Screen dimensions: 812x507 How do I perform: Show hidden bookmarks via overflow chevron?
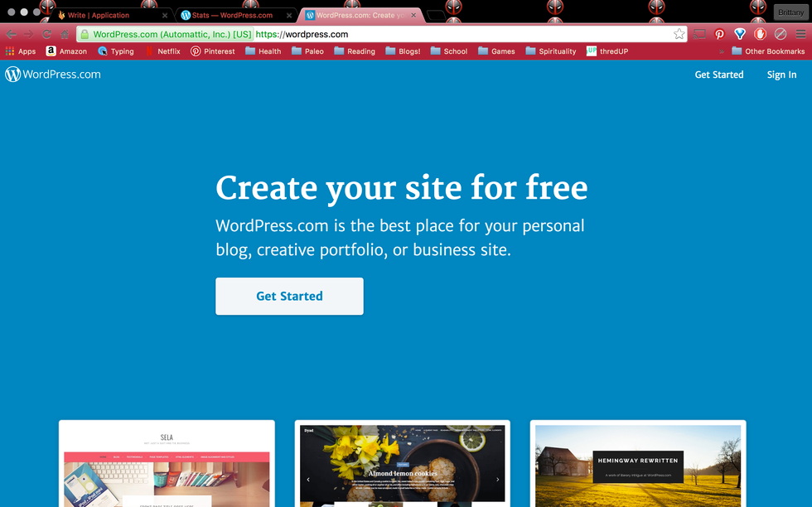pyautogui.click(x=722, y=51)
